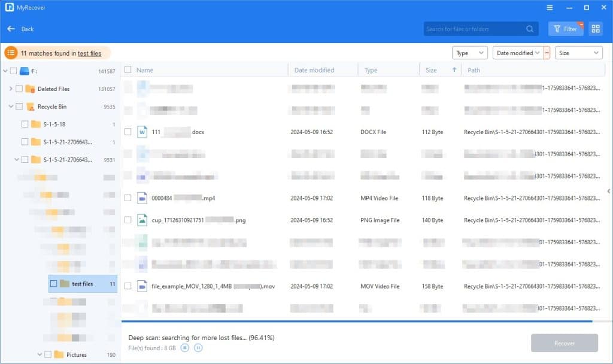
Task: Sort by Path column header
Action: point(474,70)
